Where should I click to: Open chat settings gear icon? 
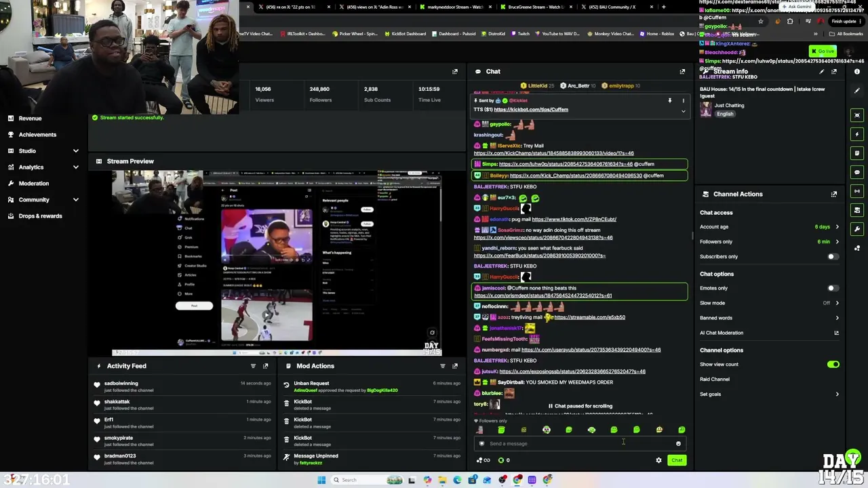(658, 460)
